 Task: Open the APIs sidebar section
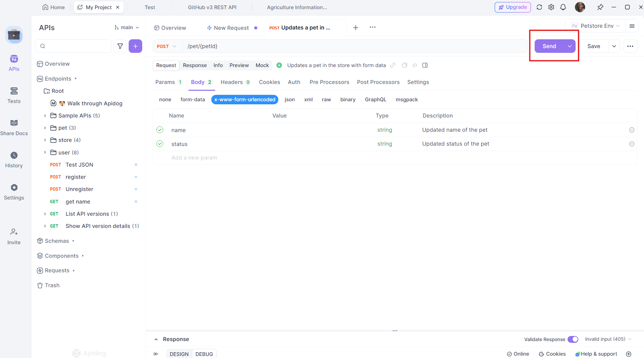pyautogui.click(x=14, y=63)
